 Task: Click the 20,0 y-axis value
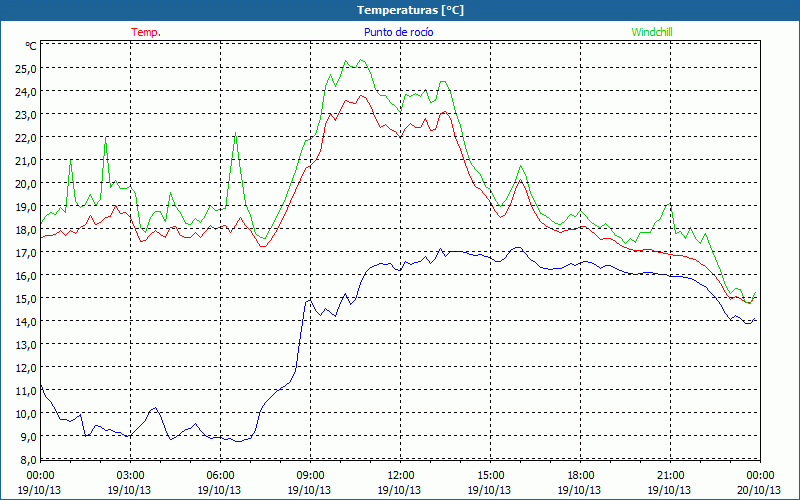click(x=26, y=184)
